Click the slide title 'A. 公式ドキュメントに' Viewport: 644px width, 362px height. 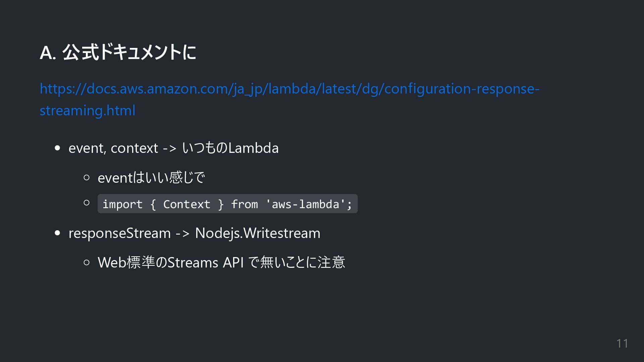[x=118, y=53]
